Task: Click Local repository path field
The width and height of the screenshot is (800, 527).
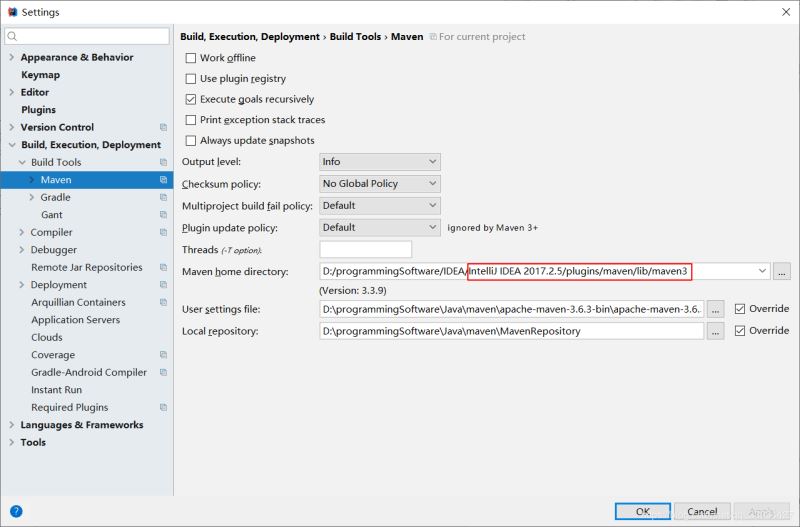Action: point(512,331)
